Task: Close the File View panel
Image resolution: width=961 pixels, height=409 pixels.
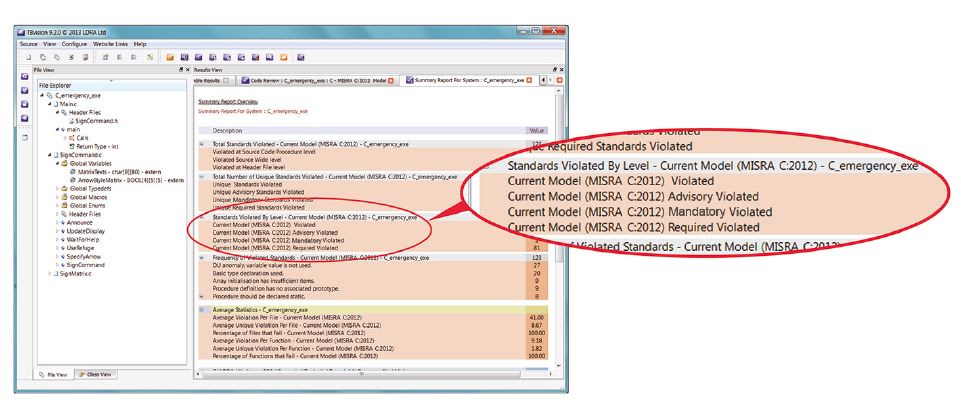Action: (187, 70)
